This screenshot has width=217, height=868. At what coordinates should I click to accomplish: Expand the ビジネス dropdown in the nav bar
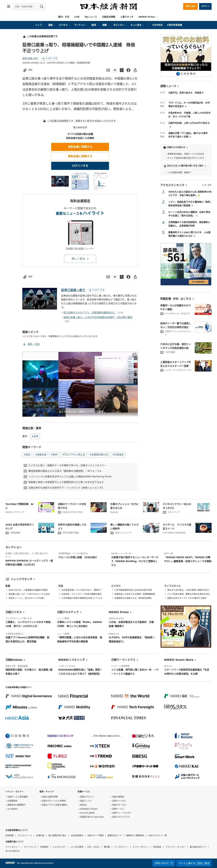64,25
